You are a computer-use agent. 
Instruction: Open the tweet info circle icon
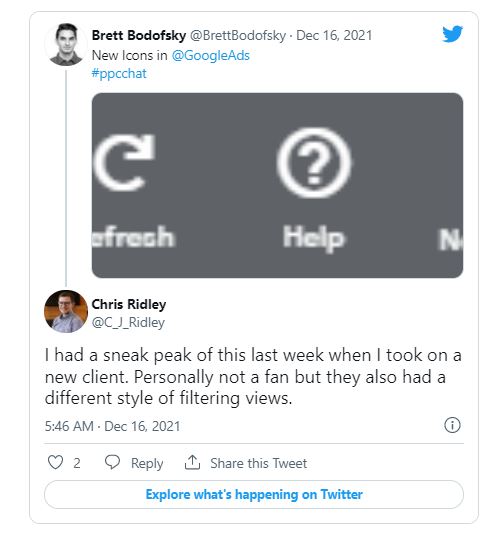[x=452, y=425]
